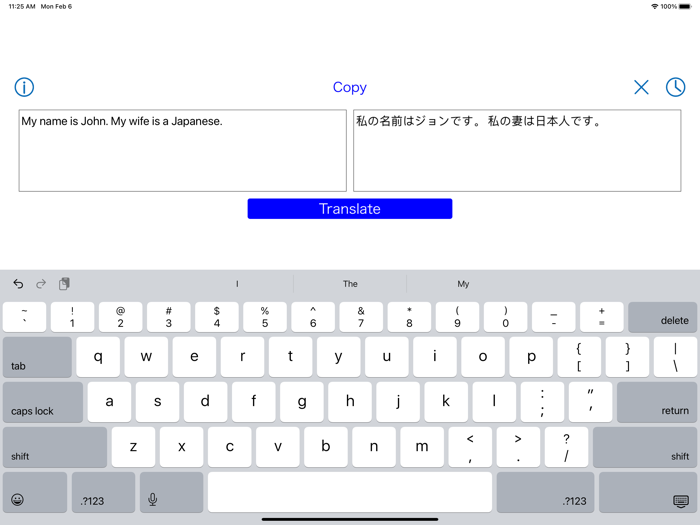Tap the Copy link
700x525 pixels.
(350, 87)
